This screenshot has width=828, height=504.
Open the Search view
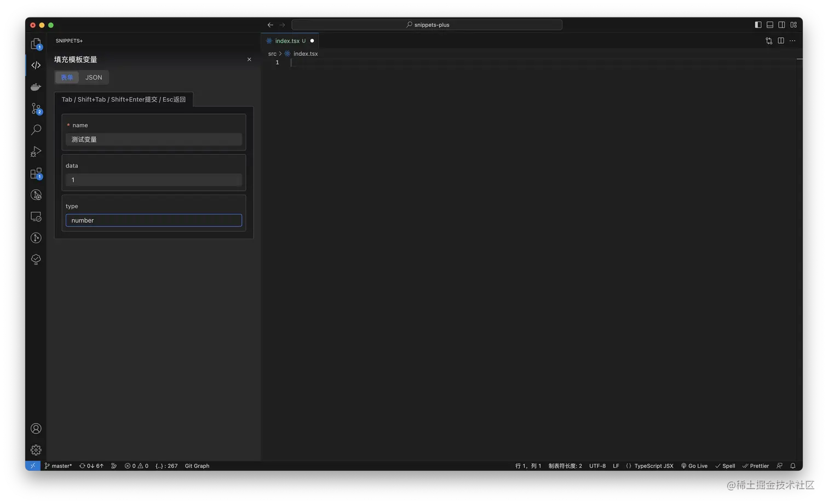click(36, 130)
